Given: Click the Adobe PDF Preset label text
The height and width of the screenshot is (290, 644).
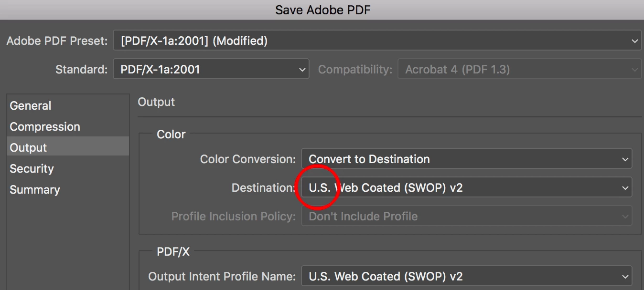Looking at the screenshot, I should [57, 41].
